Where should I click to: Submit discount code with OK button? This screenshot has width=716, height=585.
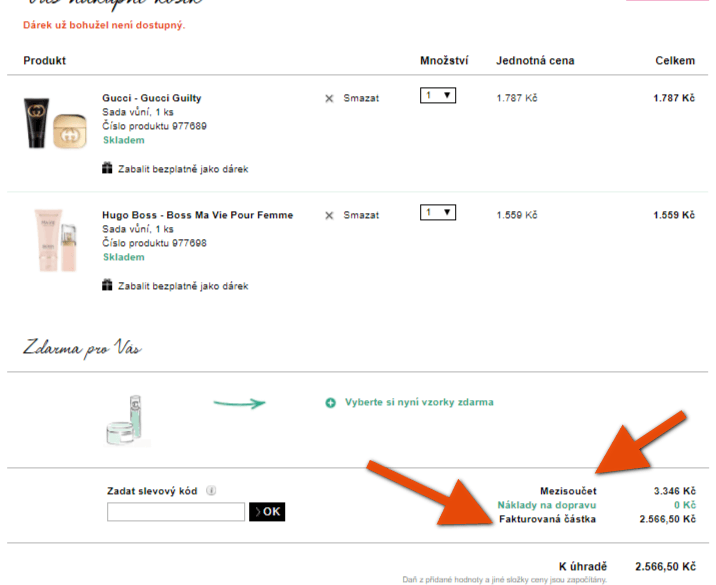[267, 511]
